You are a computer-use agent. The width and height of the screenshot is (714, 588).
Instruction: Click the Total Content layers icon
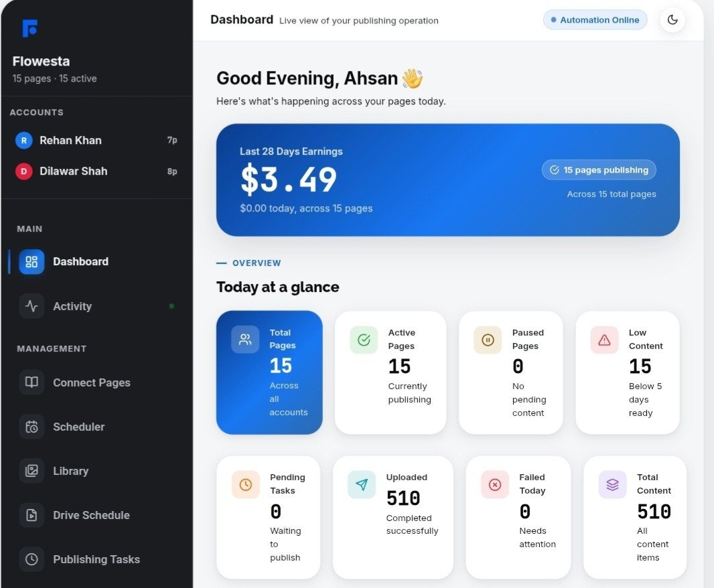pos(612,485)
